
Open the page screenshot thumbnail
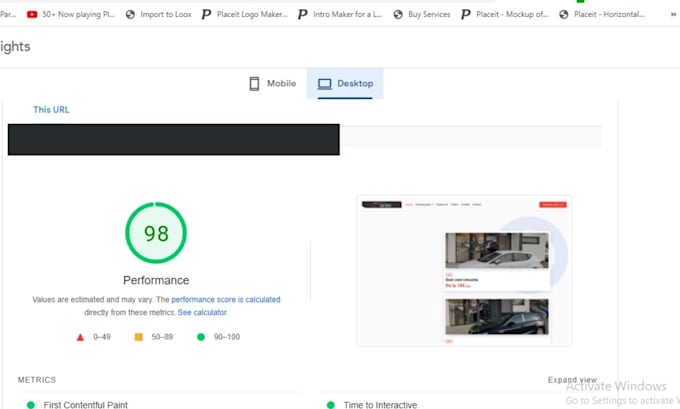(x=464, y=271)
